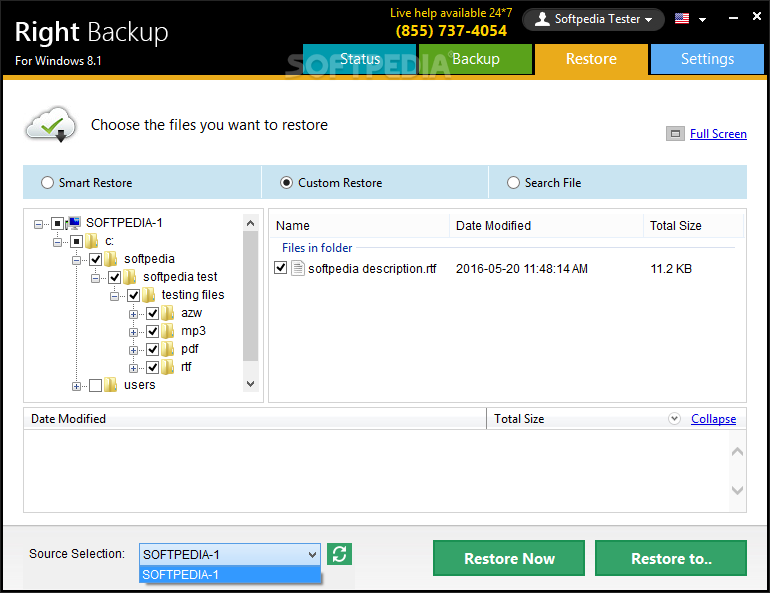The height and width of the screenshot is (593, 770).
Task: Open the Source Selection combo box
Action: click(229, 554)
